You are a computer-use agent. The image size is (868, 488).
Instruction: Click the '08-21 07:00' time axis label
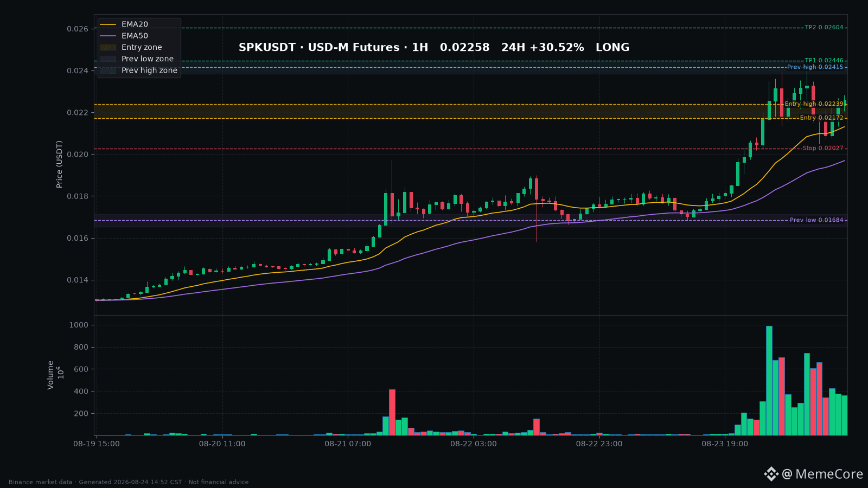pyautogui.click(x=348, y=444)
